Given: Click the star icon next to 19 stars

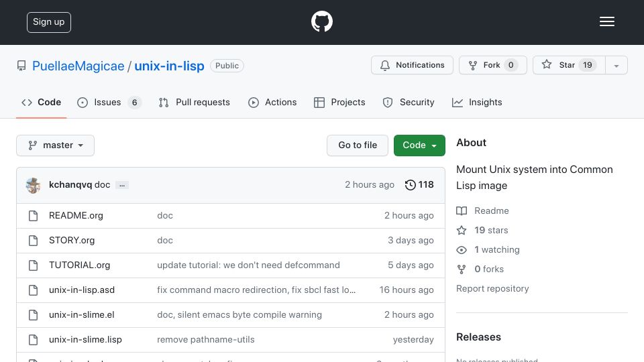Looking at the screenshot, I should coord(462,230).
